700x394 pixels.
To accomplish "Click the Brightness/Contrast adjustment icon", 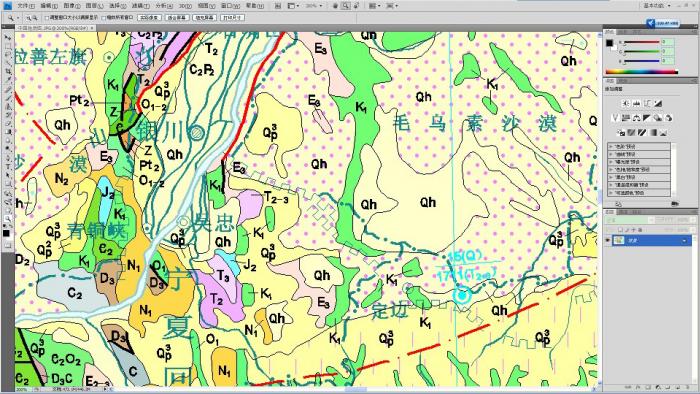I will (x=626, y=104).
